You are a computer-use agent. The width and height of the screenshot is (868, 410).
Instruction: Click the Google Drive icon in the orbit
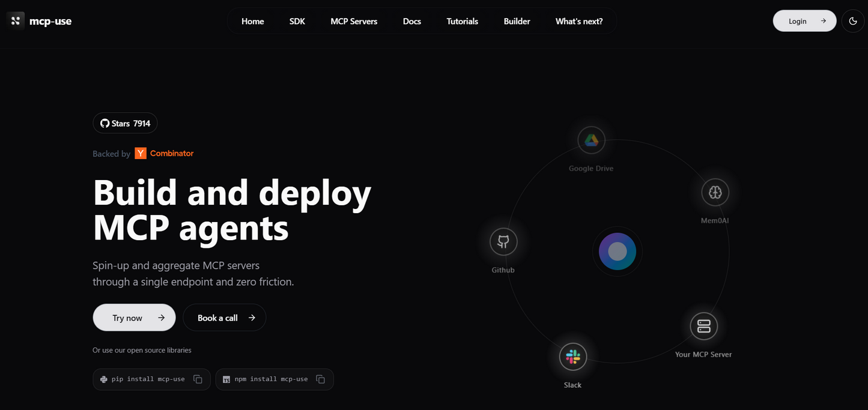point(591,140)
